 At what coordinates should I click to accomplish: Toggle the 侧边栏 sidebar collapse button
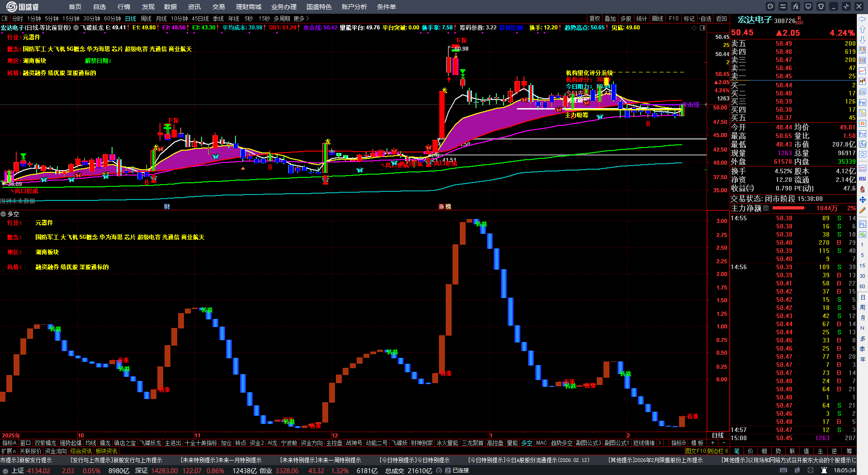(x=717, y=451)
